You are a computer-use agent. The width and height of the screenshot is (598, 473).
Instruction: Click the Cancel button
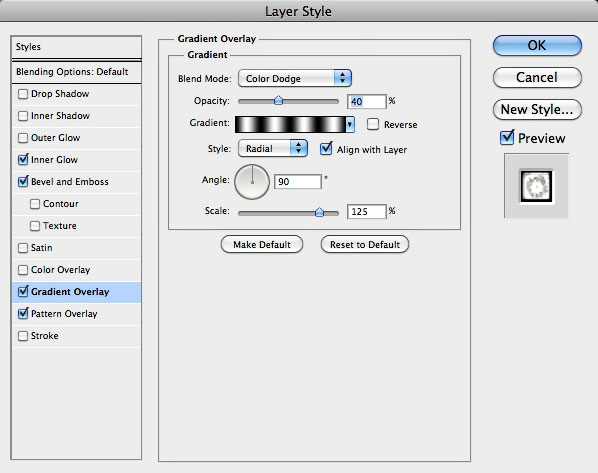(537, 77)
